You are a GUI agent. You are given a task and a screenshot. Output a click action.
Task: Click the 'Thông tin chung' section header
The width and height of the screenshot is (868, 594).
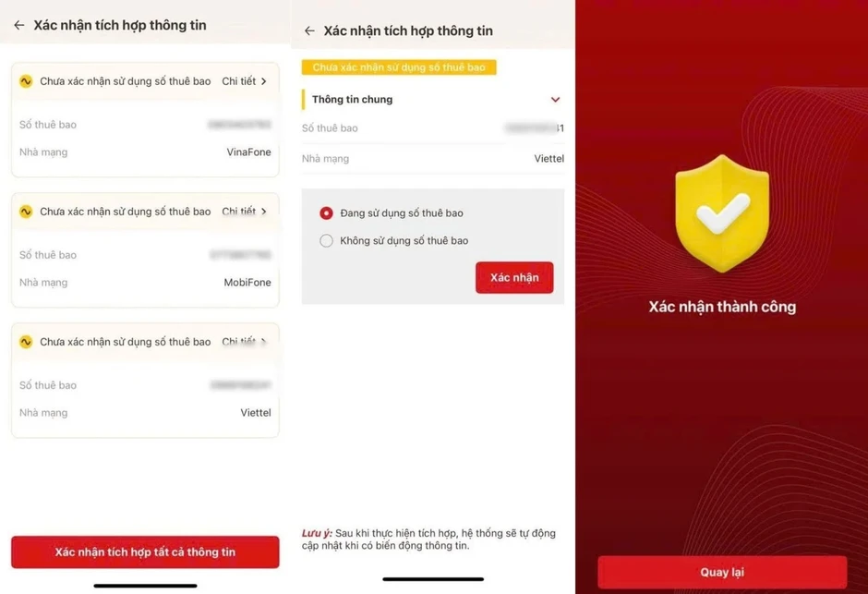433,100
